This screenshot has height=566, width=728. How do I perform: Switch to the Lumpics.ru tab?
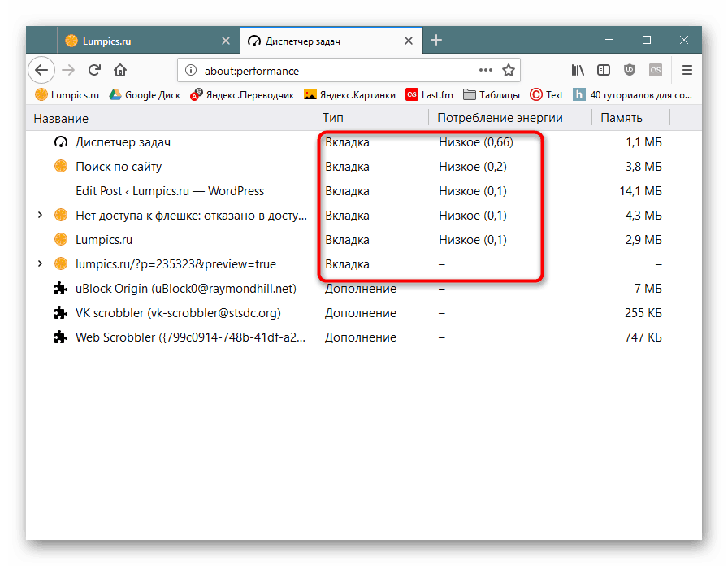148,41
